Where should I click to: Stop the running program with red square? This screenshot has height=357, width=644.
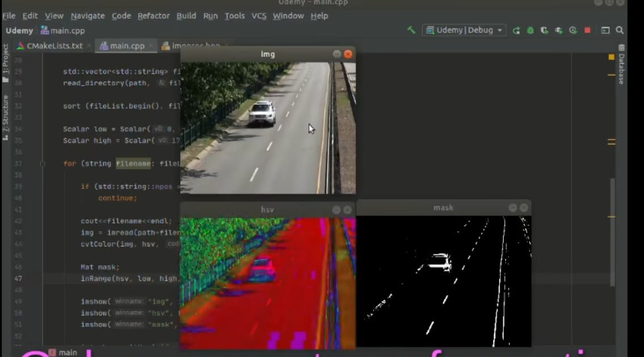[x=587, y=30]
